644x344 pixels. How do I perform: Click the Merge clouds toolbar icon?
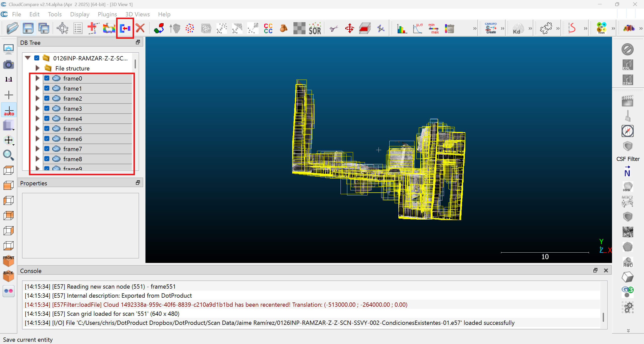click(125, 28)
